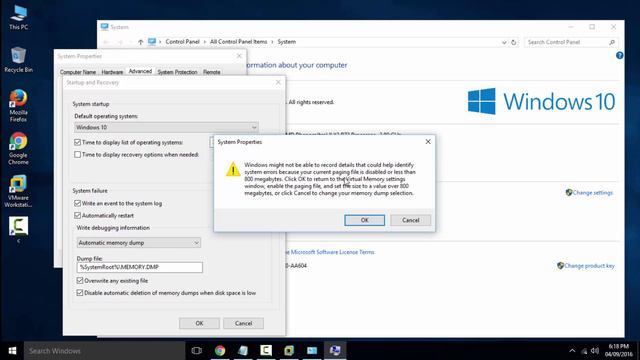Toggle Write an event to system log
640x360 pixels.
pos(78,203)
